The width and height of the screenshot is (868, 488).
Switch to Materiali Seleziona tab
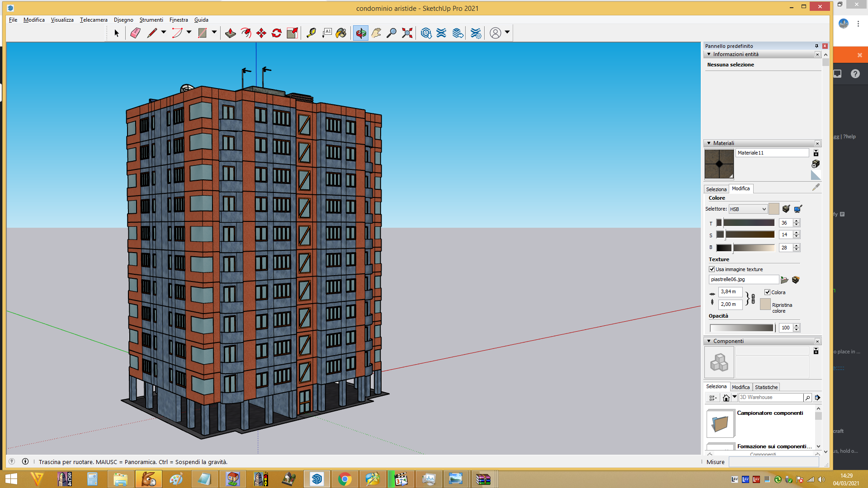pos(717,189)
